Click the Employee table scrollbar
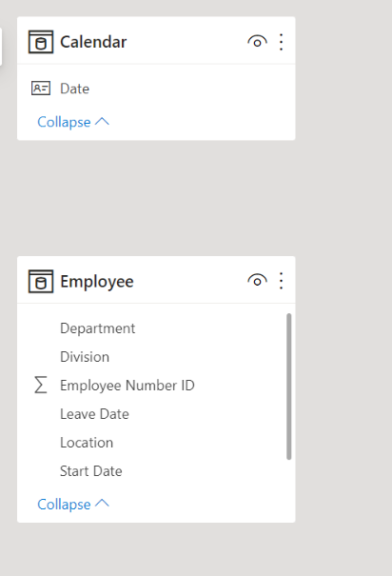 289,387
